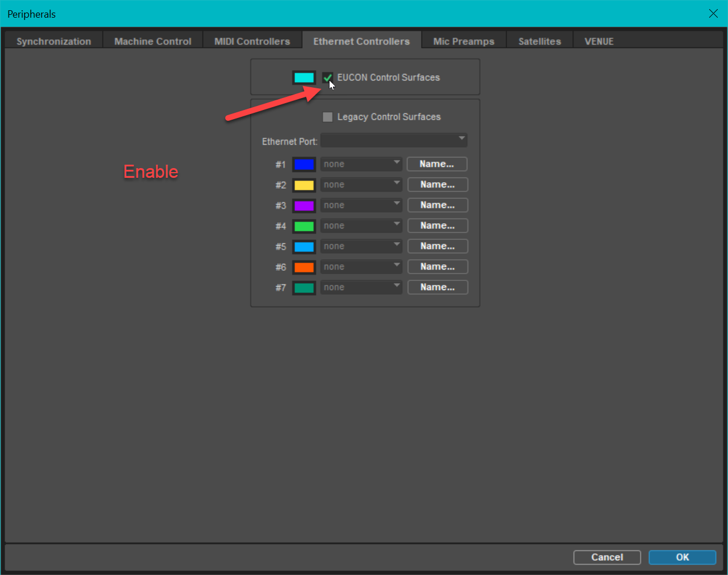Switch to the Synchronization tab
The width and height of the screenshot is (728, 575).
[x=54, y=41]
